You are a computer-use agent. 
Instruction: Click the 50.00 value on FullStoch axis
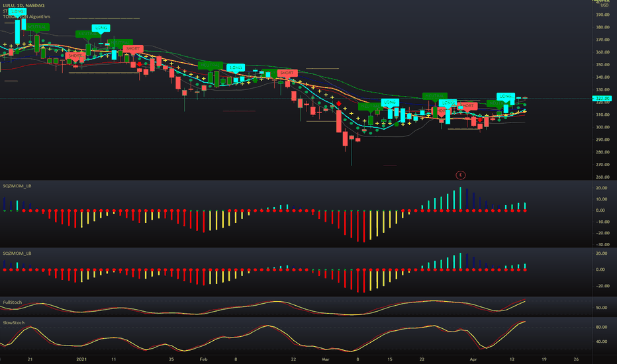coord(601,308)
